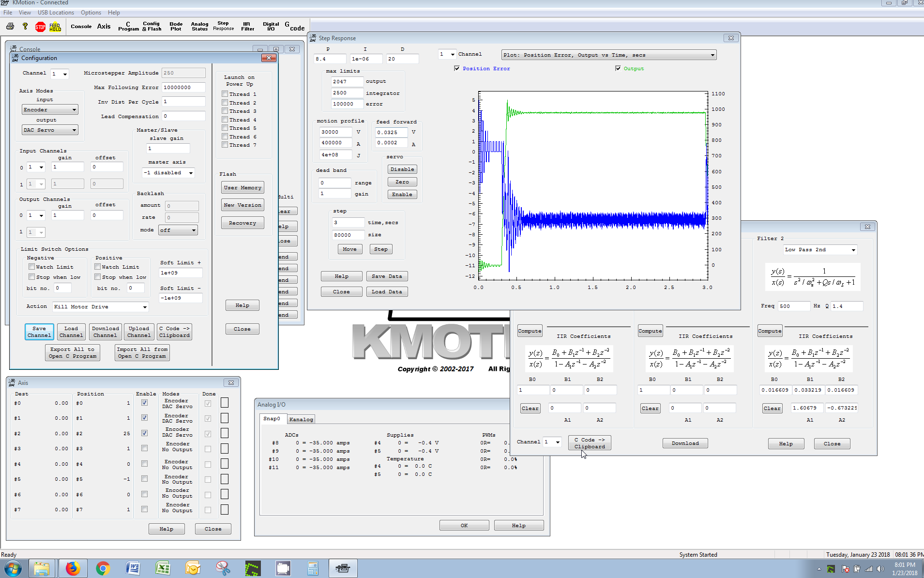Click the Save Channel button
924x578 pixels.
[39, 332]
